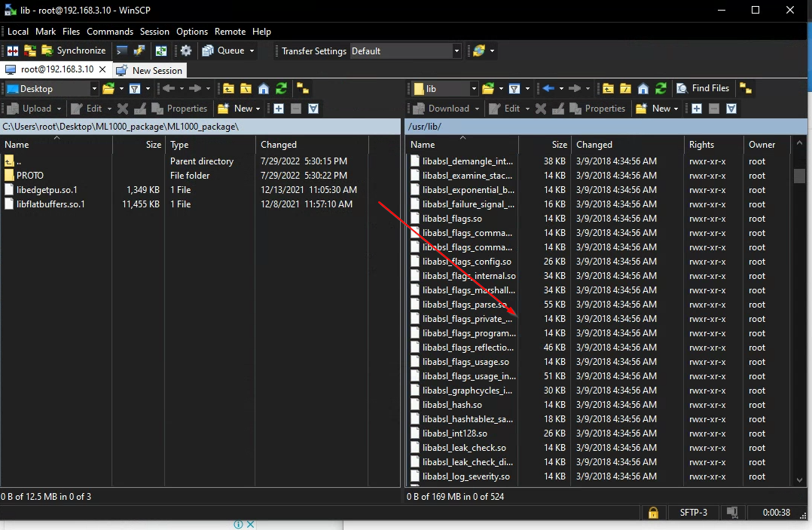Screen dimensions: 812x530
Task: Click the Queue button
Action: 224,51
